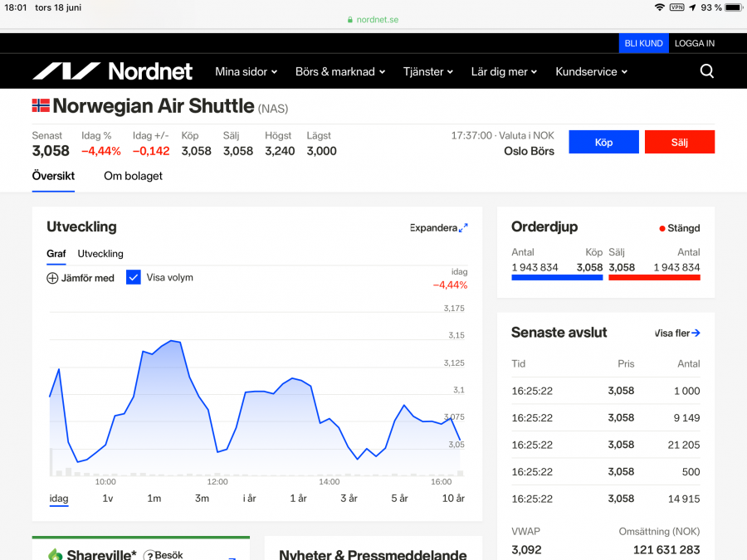Switch to the Om bolaget tab
Screen dimensions: 747x560
click(133, 176)
